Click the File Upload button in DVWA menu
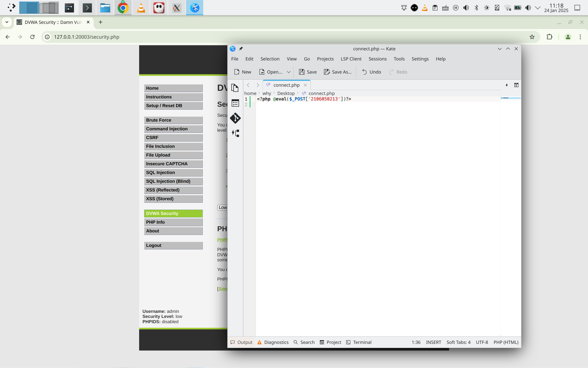This screenshot has height=368, width=588. click(x=173, y=155)
